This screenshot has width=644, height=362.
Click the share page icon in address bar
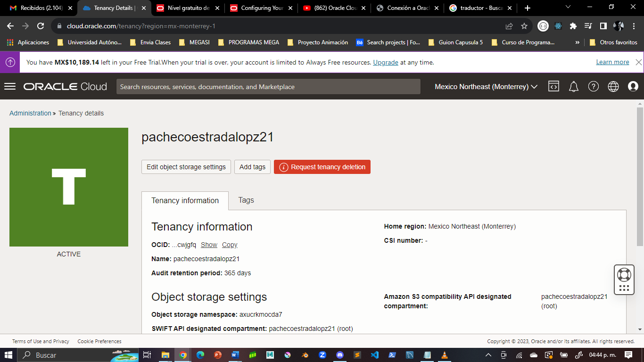[509, 26]
